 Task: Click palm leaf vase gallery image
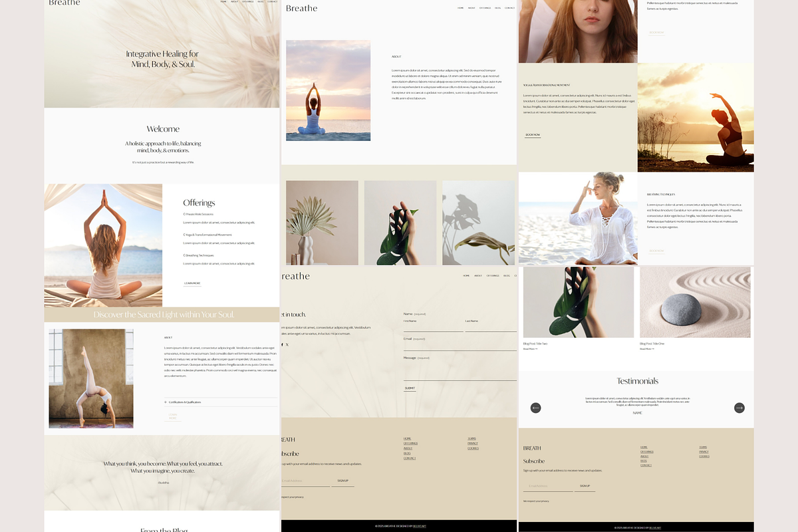(x=322, y=223)
